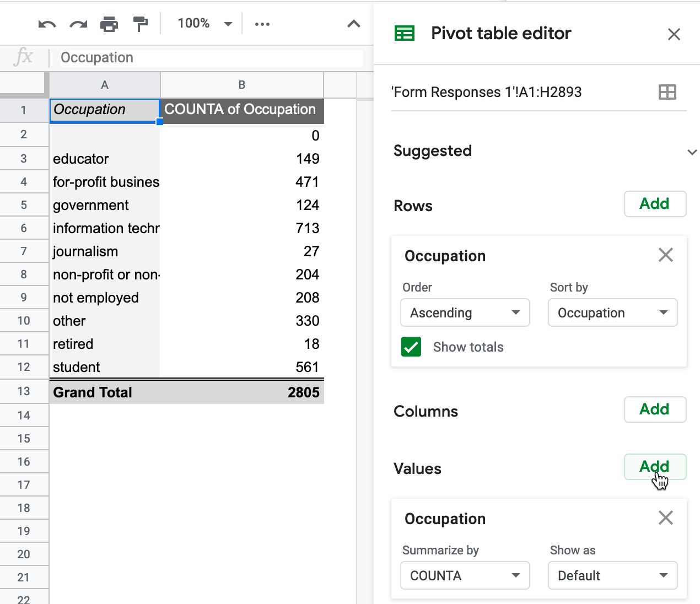Open the 100% zoom dropdown

pyautogui.click(x=204, y=24)
